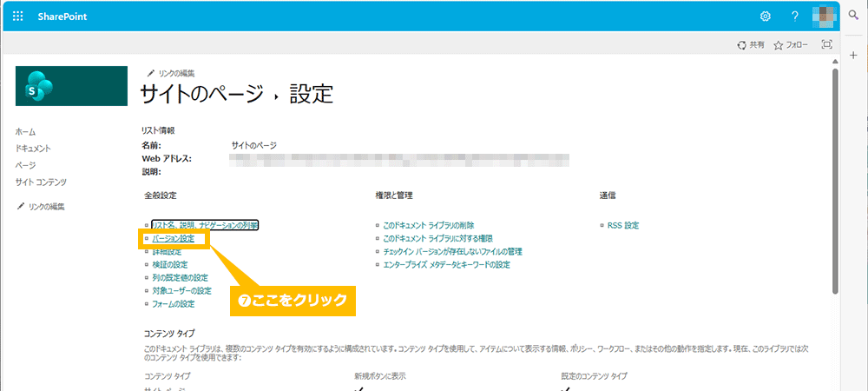Screen dimensions: 868x391
Task: Open the フォームの設定 link
Action: pos(174,304)
